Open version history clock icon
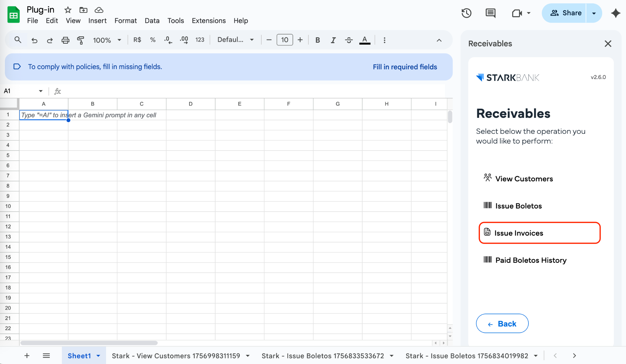The width and height of the screenshot is (626, 364). (x=466, y=13)
